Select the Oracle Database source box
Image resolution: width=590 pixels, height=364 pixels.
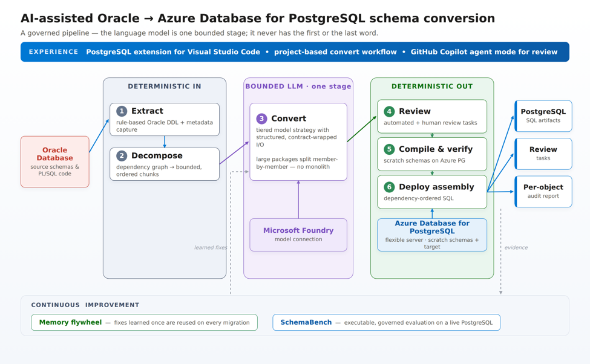click(55, 161)
